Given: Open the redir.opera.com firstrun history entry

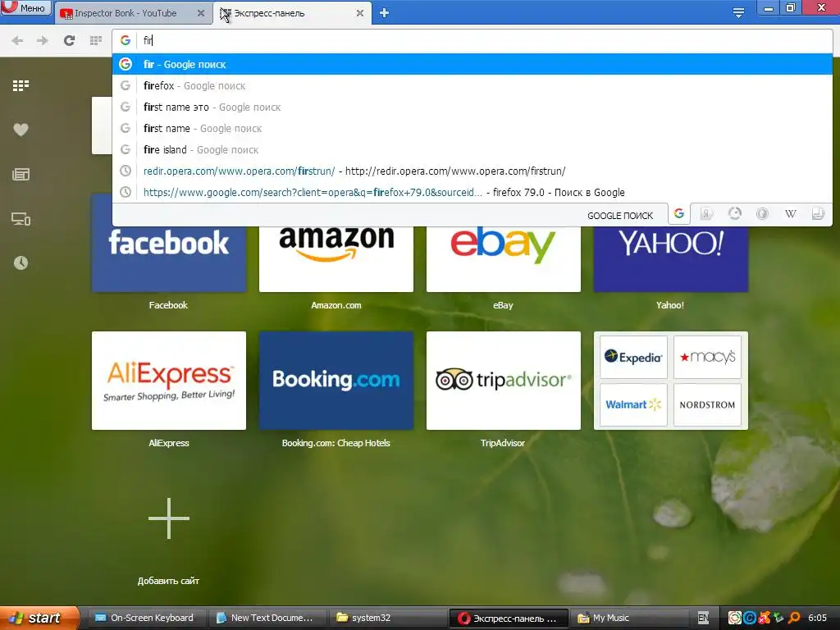Looking at the screenshot, I should (x=472, y=171).
